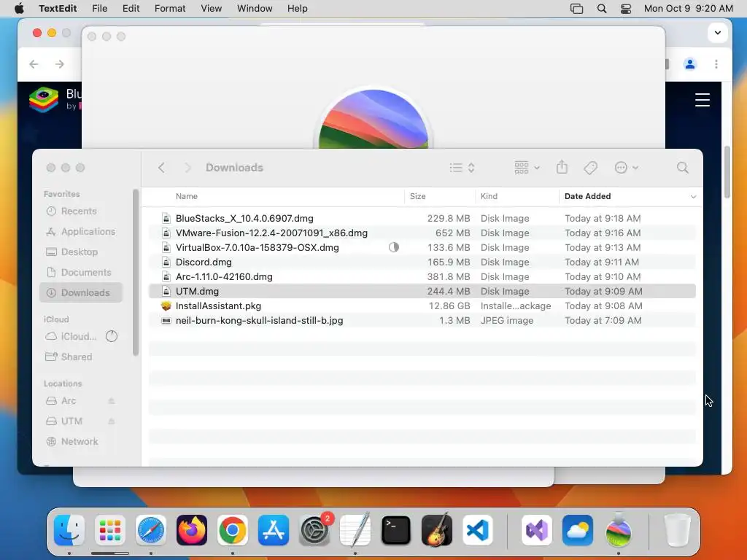Sort files by Name column header
The width and height of the screenshot is (747, 560).
point(186,196)
